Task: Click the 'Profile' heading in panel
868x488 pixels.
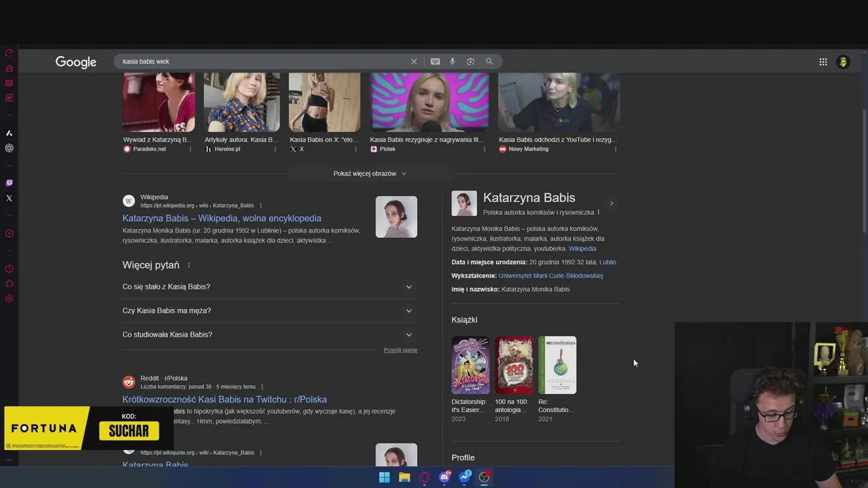Action: pyautogui.click(x=463, y=458)
